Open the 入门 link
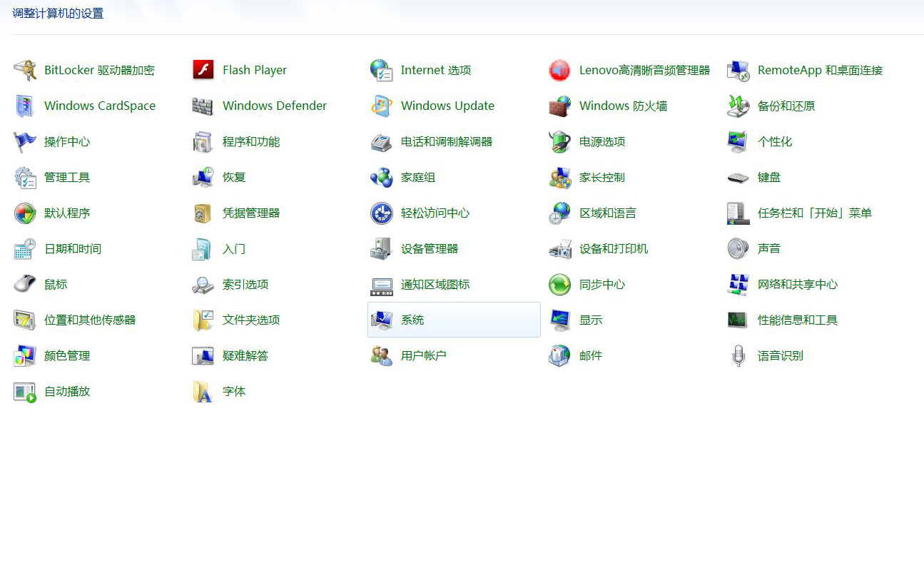The height and width of the screenshot is (573, 924). pyautogui.click(x=234, y=248)
